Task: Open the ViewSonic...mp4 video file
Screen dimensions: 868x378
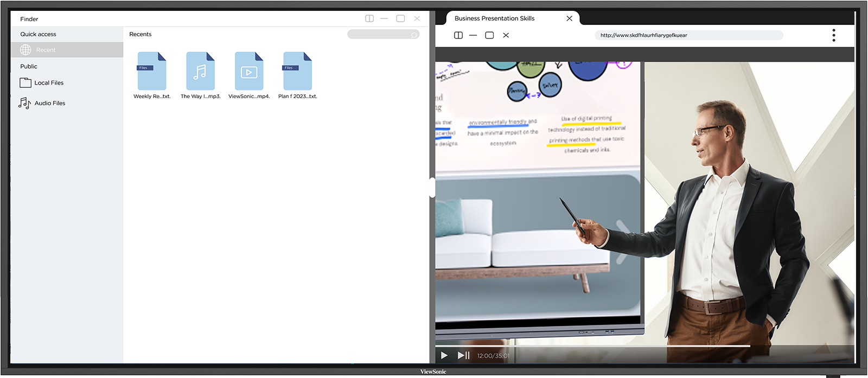Action: point(249,71)
